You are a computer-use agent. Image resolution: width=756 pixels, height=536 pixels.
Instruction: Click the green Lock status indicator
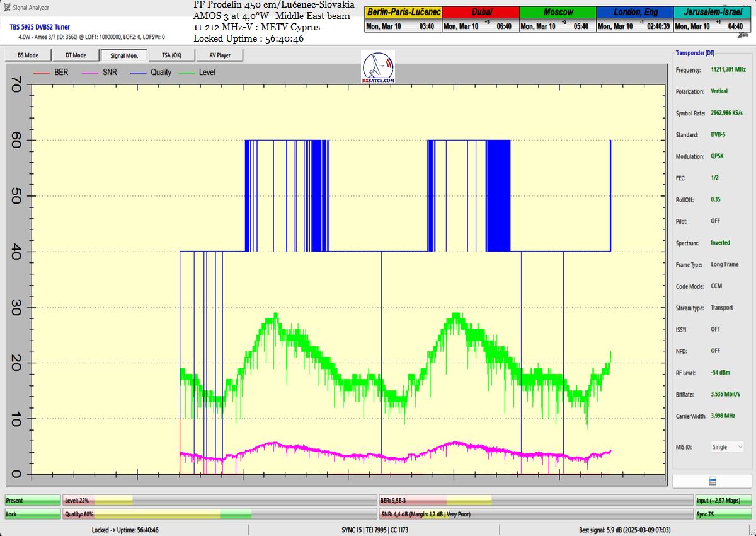33,515
